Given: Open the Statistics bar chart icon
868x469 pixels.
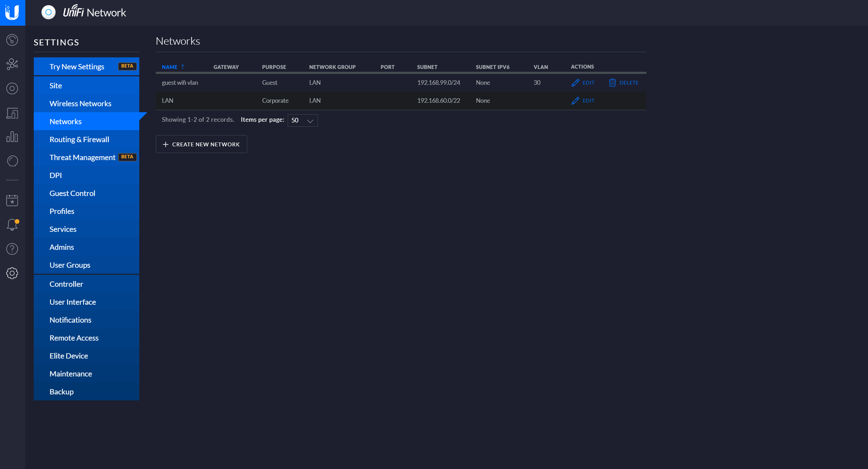Looking at the screenshot, I should pos(12,137).
